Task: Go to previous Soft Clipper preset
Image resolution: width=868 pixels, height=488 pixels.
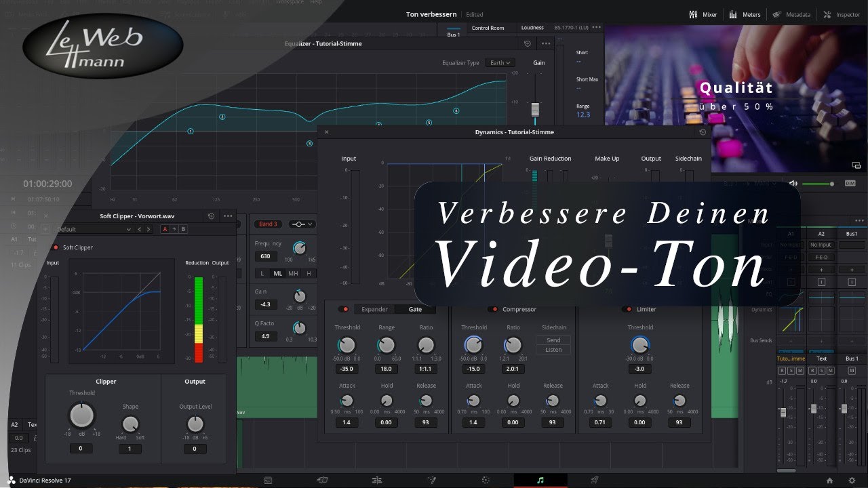Action: click(x=140, y=229)
